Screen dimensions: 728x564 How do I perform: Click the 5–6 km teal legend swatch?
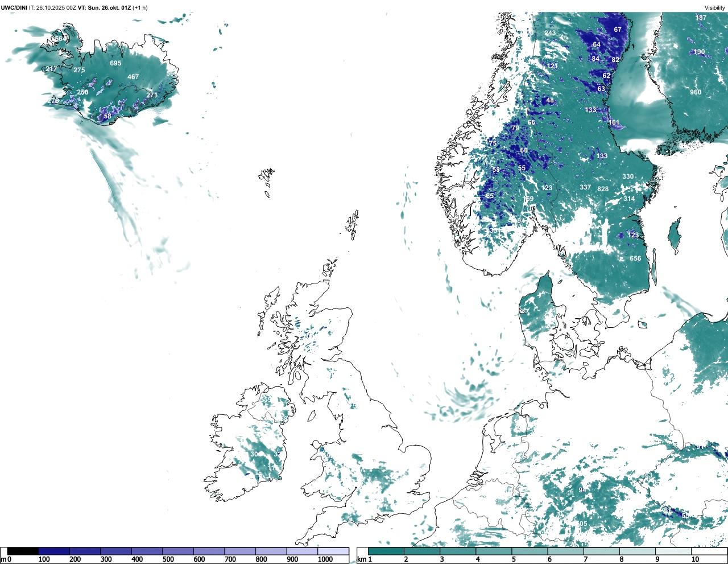530,551
